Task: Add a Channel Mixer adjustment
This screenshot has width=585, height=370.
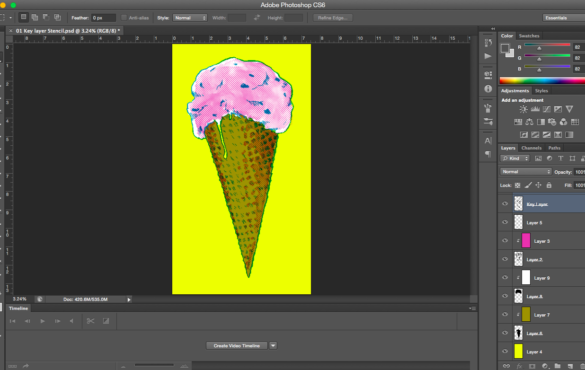Action: (x=563, y=122)
